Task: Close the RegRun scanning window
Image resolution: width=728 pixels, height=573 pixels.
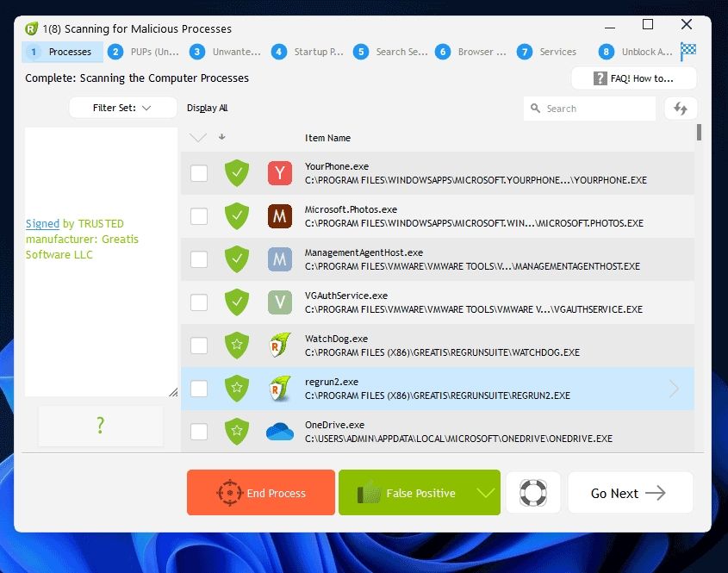Action: pyautogui.click(x=686, y=25)
